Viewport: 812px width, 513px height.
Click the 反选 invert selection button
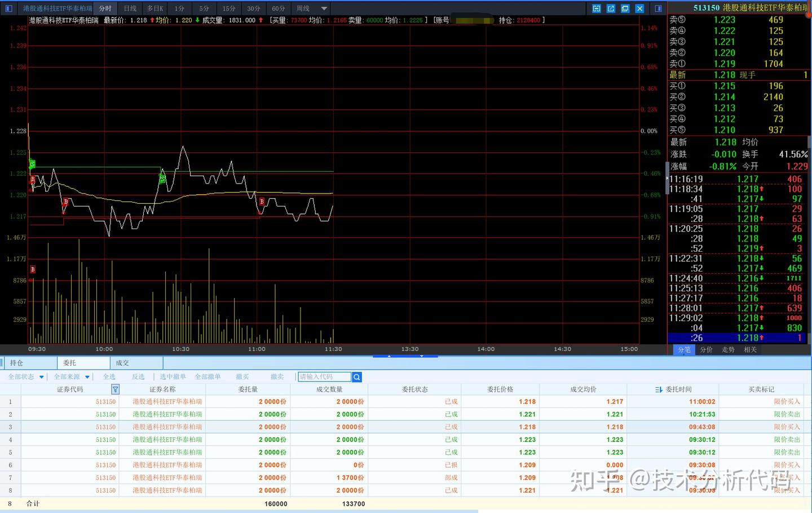[138, 377]
